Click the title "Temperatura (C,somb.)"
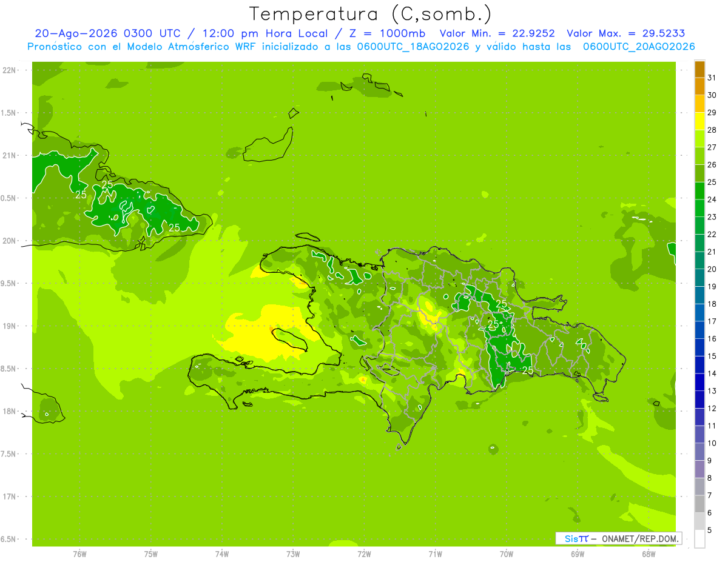 click(371, 15)
